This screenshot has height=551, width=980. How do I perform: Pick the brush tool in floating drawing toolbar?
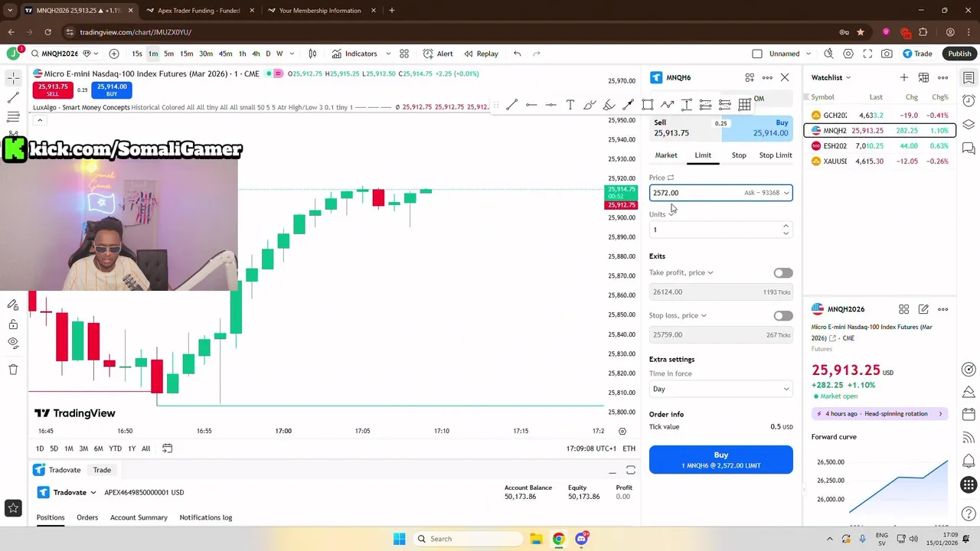pyautogui.click(x=590, y=105)
